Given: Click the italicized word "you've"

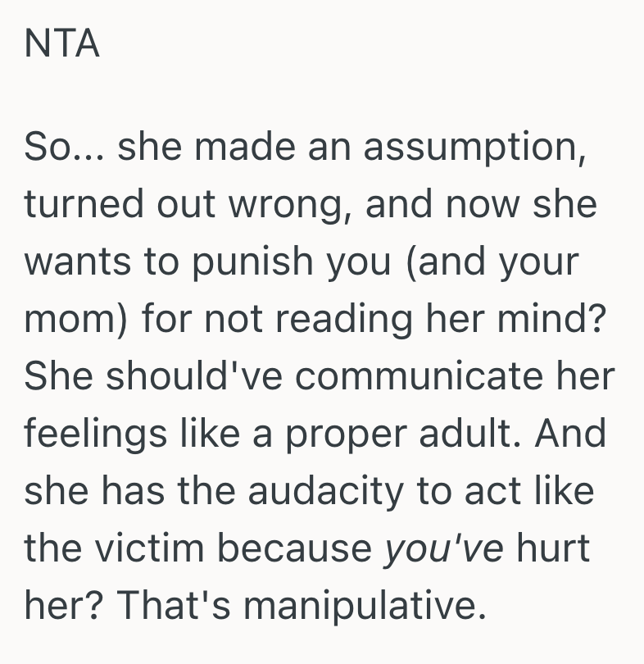Looking at the screenshot, I should coord(444,548).
